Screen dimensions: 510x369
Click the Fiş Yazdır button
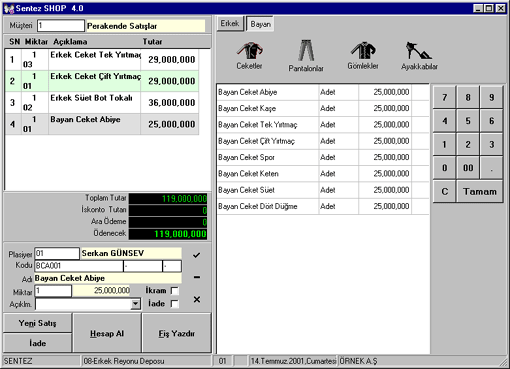(x=177, y=333)
